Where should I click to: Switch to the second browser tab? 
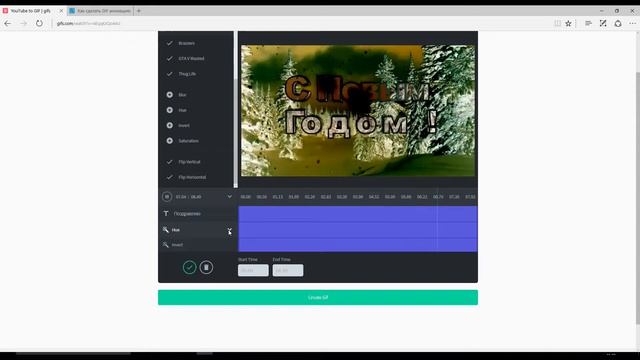coord(100,11)
